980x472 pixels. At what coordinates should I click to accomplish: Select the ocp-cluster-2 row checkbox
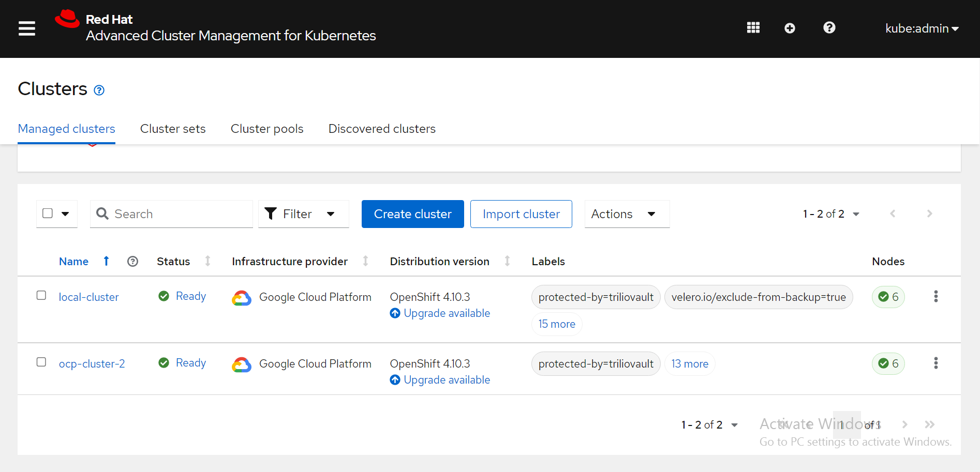coord(41,362)
